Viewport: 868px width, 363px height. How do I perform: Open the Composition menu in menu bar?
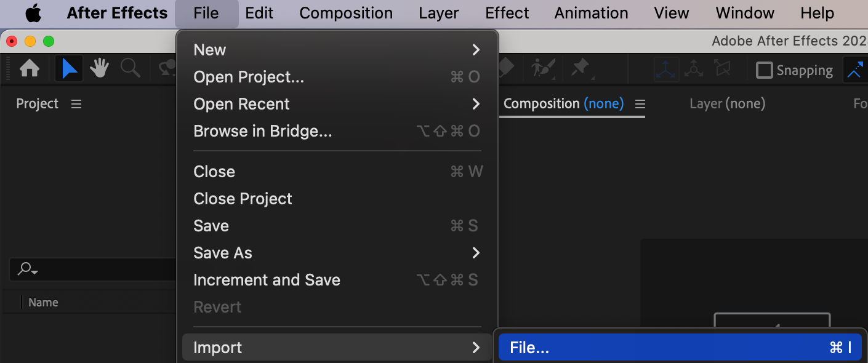click(346, 13)
